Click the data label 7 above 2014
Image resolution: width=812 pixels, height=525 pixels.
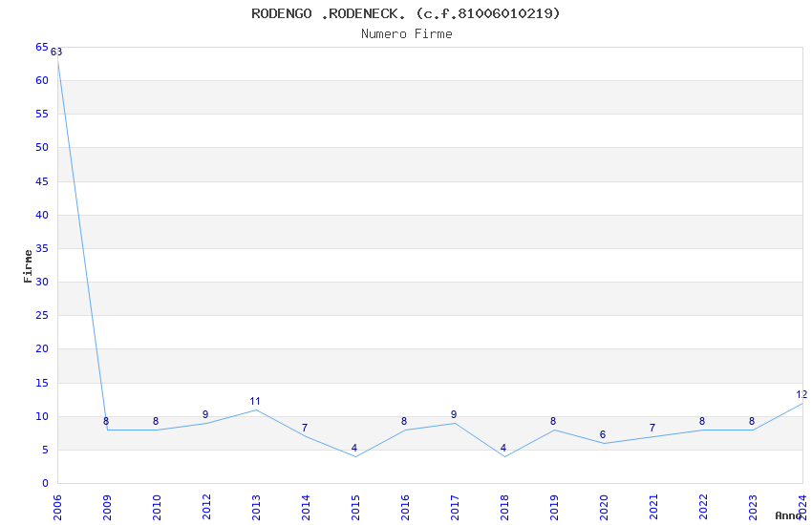[305, 429]
